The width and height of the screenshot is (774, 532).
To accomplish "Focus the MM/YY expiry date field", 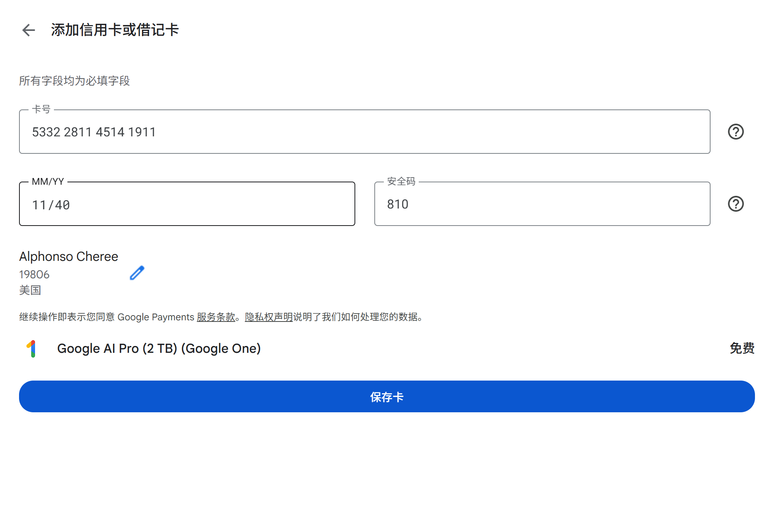I will [x=187, y=204].
